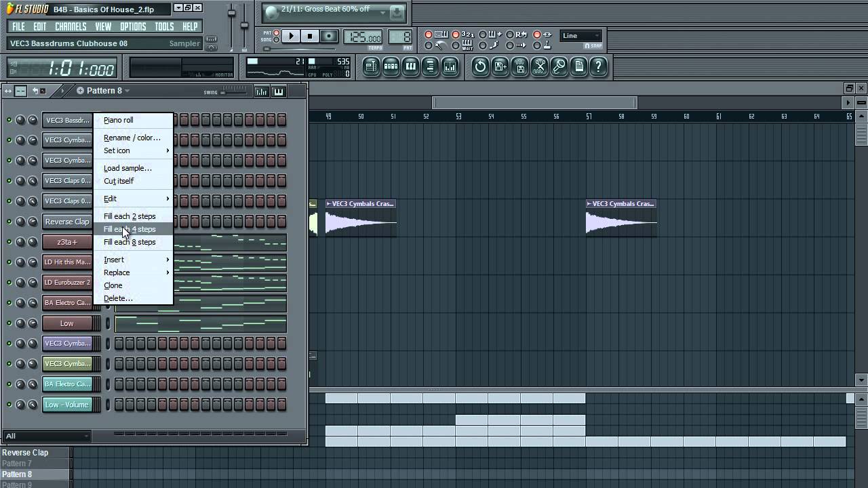This screenshot has width=868, height=488.
Task: Open the Pattern 8 selector dropdown
Action: point(127,91)
